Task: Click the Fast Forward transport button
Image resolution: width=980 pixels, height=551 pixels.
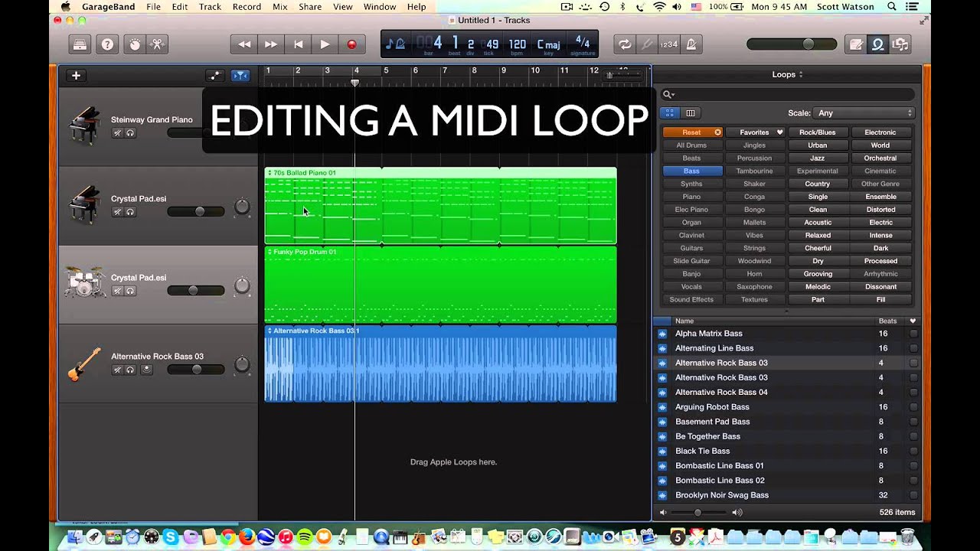Action: (271, 44)
